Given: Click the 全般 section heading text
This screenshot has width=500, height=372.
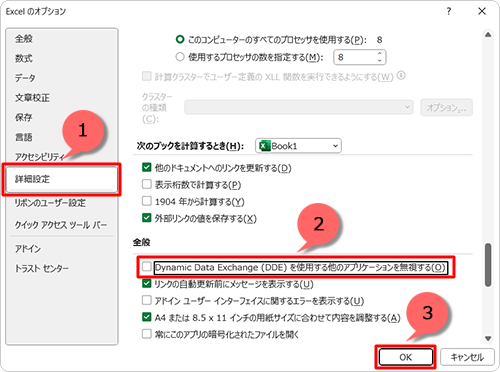Looking at the screenshot, I should (141, 242).
